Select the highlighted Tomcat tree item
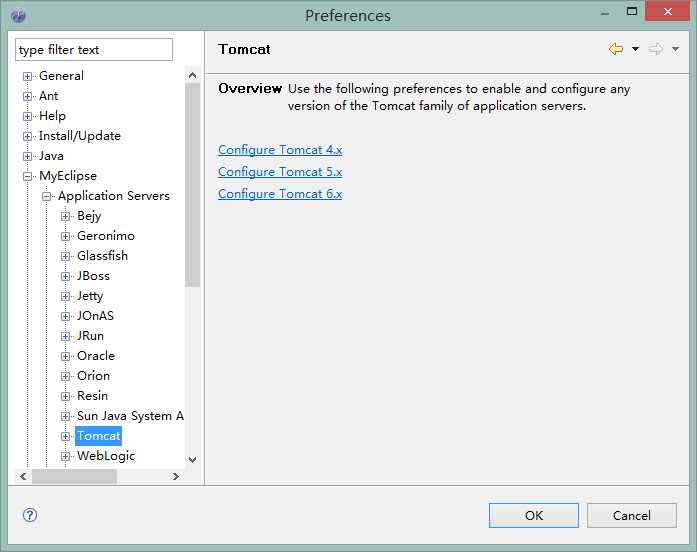The width and height of the screenshot is (697, 552). 98,436
